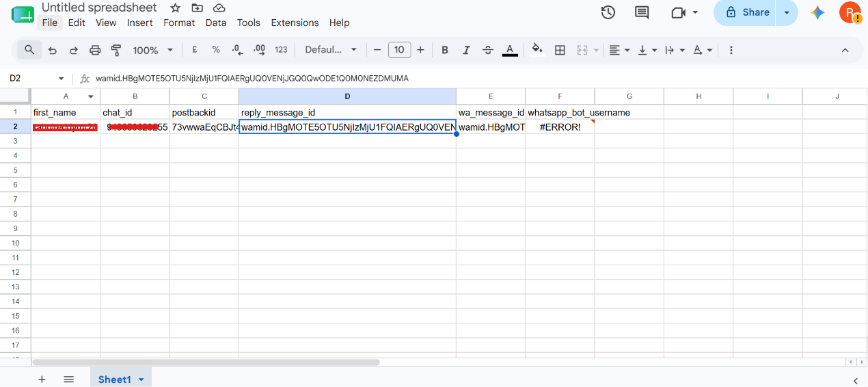This screenshot has width=868, height=387.
Task: Select the reply_message_id header cell
Action: point(347,112)
